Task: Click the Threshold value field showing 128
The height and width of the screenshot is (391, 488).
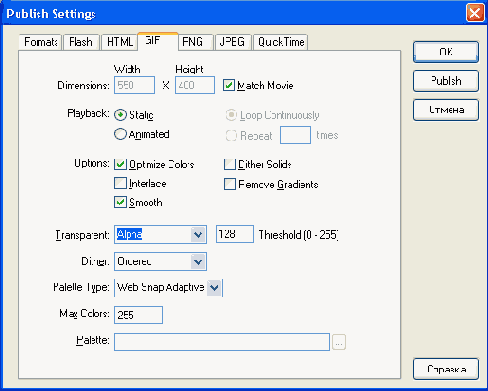Action: pyautogui.click(x=235, y=234)
